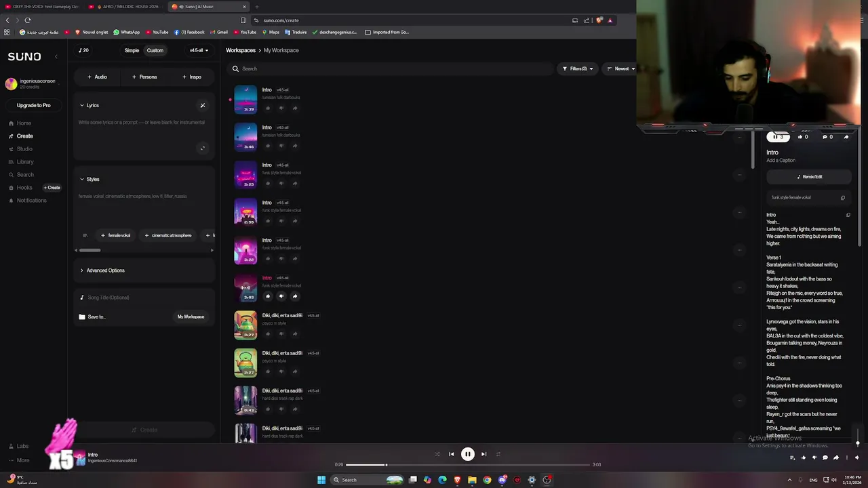Image resolution: width=868 pixels, height=488 pixels.
Task: Dislike the Intro song lasting 3:46
Action: 281,146
